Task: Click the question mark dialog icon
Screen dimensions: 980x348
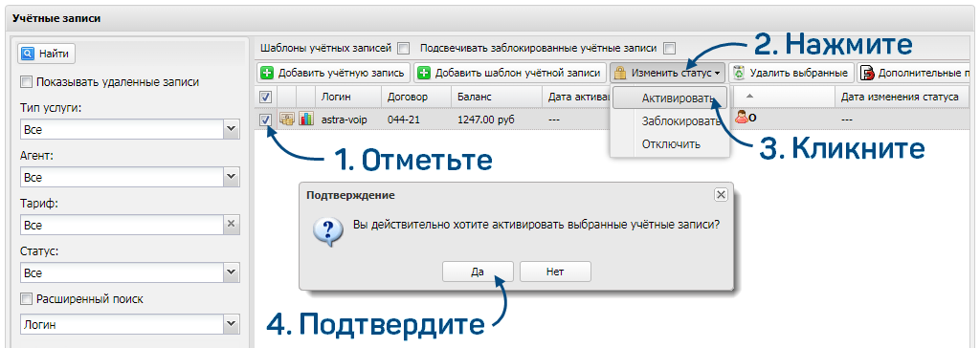Action: tap(328, 232)
